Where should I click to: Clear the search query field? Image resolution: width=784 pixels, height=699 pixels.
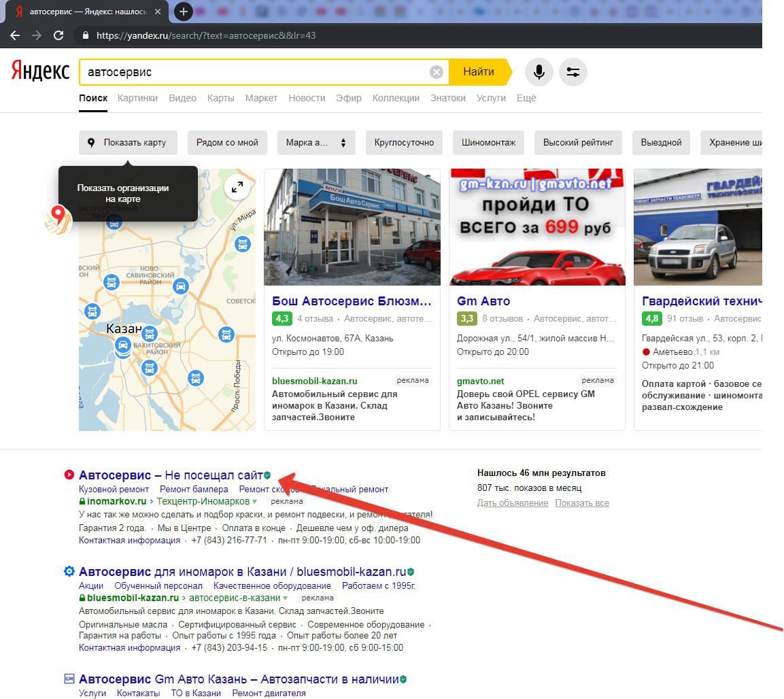pyautogui.click(x=437, y=72)
